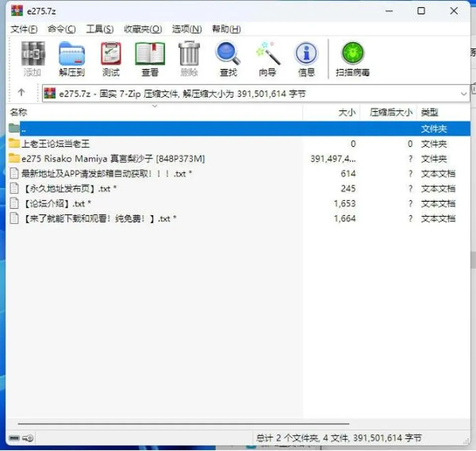Click the up one level arrow

point(21,92)
